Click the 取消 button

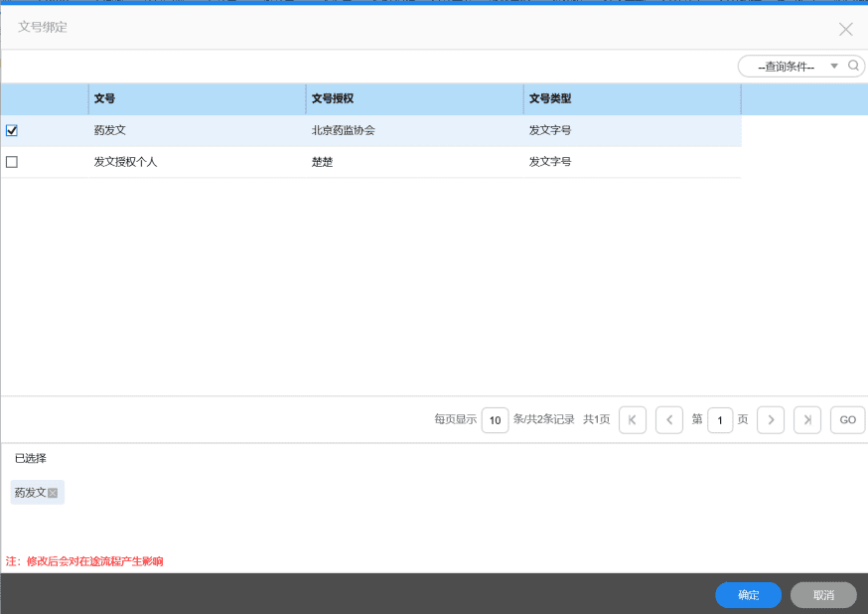[x=823, y=595]
